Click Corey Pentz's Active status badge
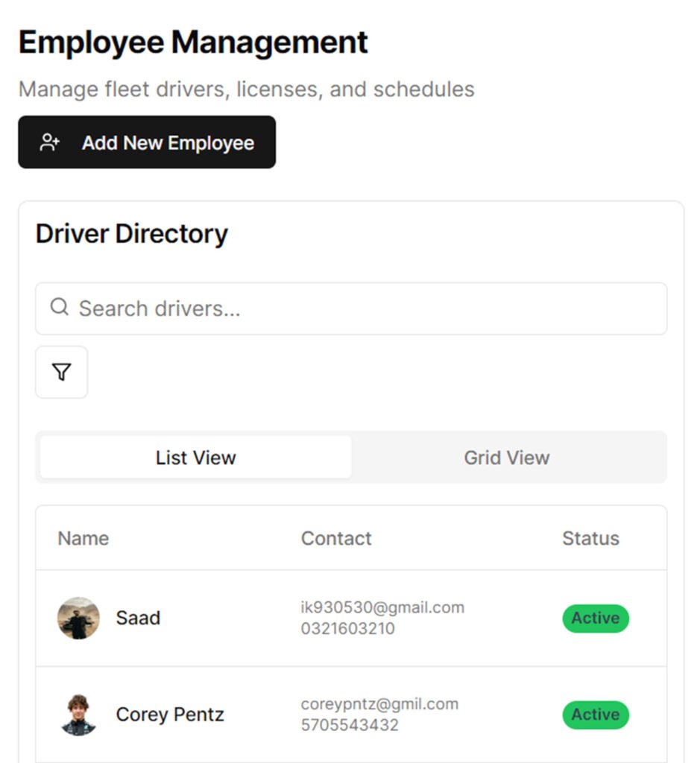Viewport: 700px width, 763px height. (x=595, y=715)
